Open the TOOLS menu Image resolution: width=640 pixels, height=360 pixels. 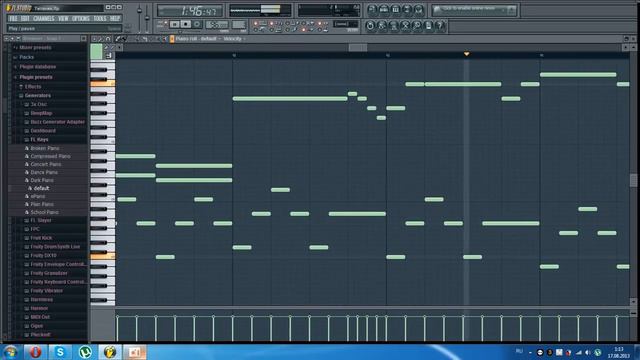click(100, 19)
